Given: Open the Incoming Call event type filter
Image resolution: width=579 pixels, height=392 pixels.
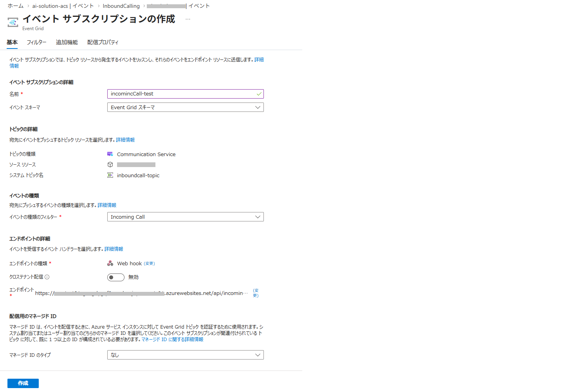Looking at the screenshot, I should pyautogui.click(x=185, y=217).
